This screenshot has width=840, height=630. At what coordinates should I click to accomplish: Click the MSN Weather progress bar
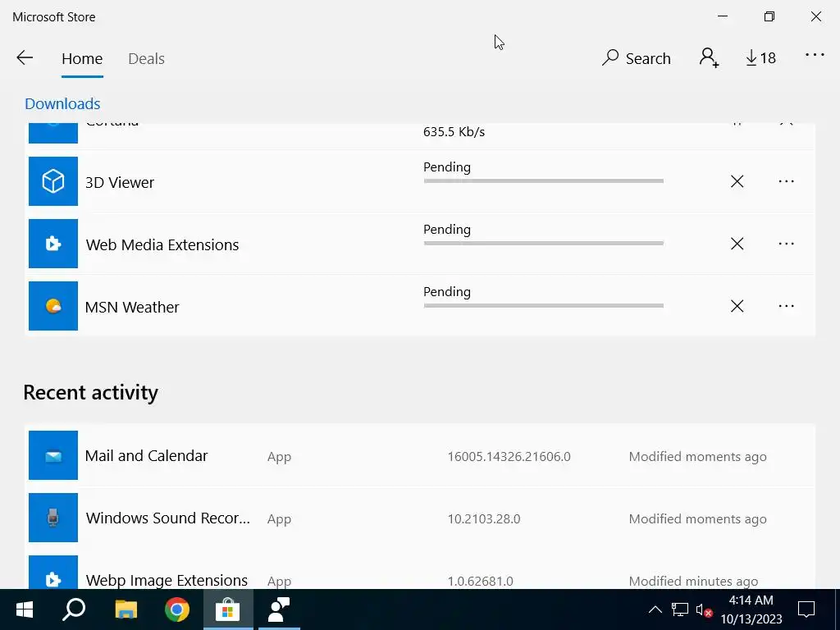point(544,305)
